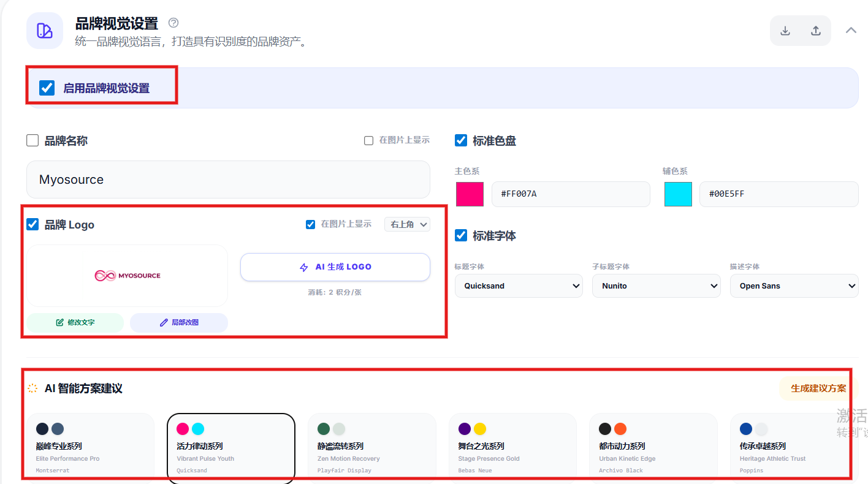Open the Open Sans description font dropdown
This screenshot has width=868, height=484.
coord(794,286)
